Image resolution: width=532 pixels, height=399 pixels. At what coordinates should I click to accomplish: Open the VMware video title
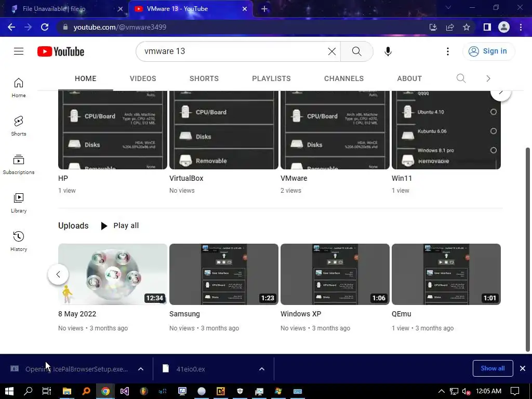[294, 178]
